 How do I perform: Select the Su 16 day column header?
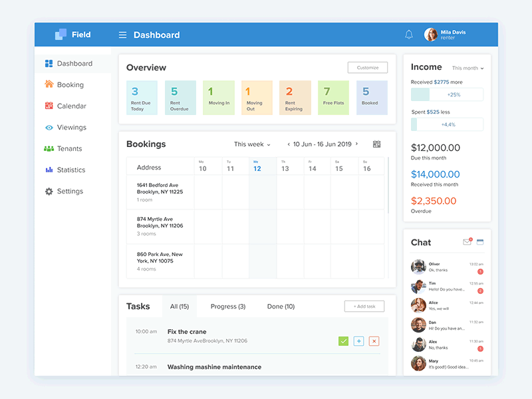pyautogui.click(x=371, y=166)
